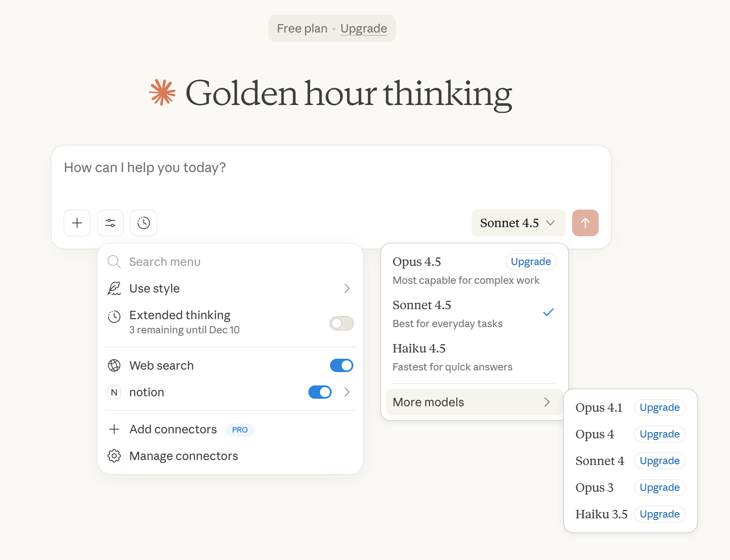Click the orange Claude starburst logo
Image resolution: width=730 pixels, height=560 pixels.
[162, 92]
